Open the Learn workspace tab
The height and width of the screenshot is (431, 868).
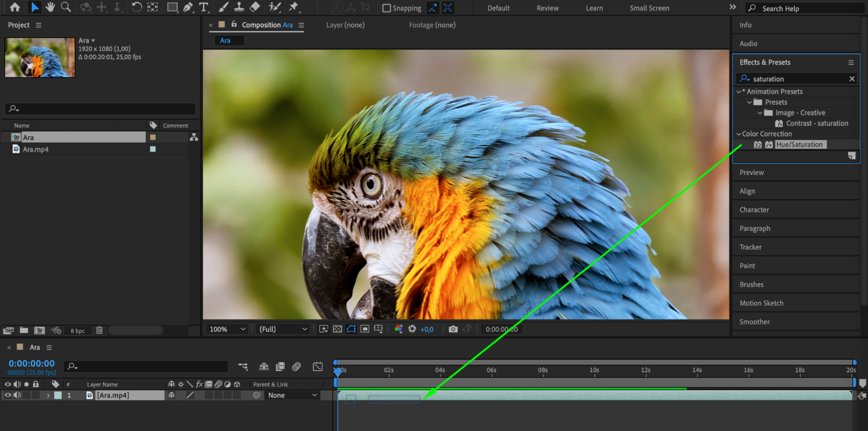pos(594,8)
